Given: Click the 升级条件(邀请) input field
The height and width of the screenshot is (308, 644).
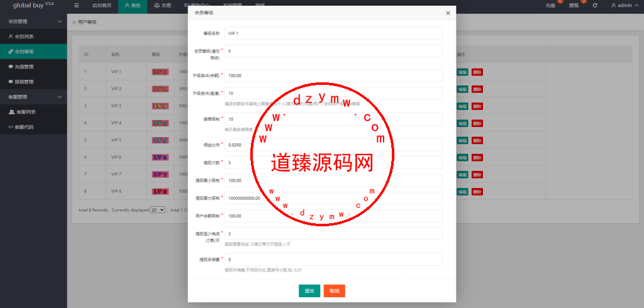Looking at the screenshot, I should (333, 93).
